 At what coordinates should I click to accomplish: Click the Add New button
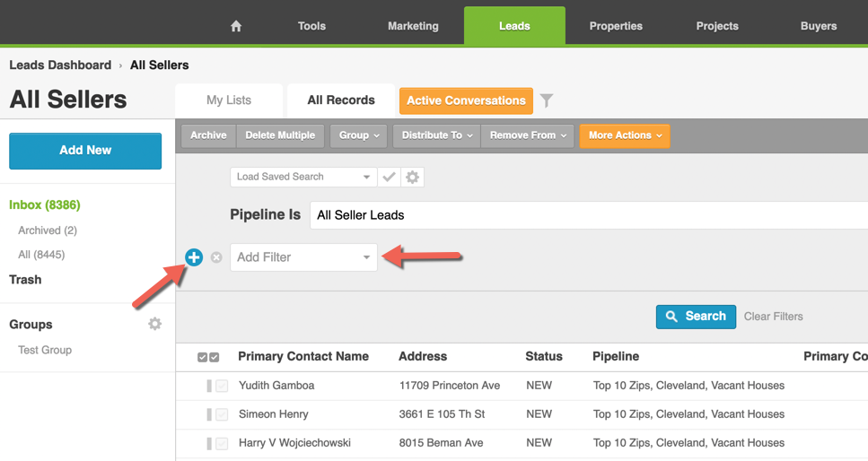85,151
